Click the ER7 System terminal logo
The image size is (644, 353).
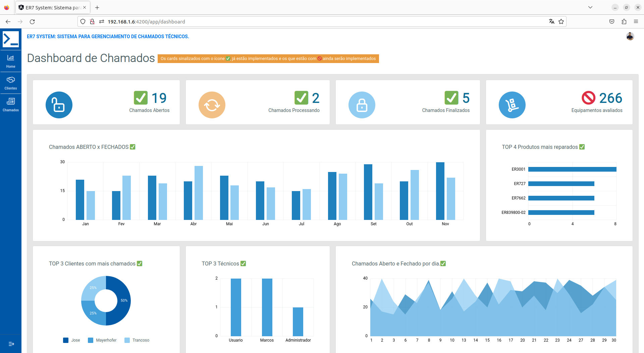(11, 39)
